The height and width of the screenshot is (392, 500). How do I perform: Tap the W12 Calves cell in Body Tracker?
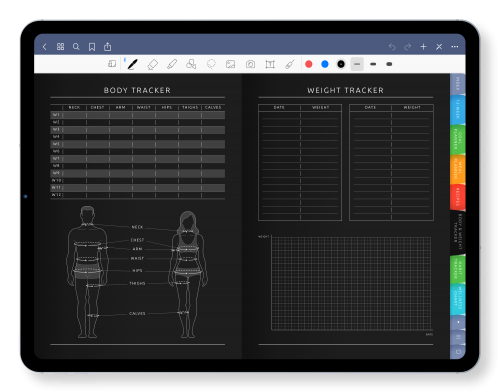click(213, 195)
